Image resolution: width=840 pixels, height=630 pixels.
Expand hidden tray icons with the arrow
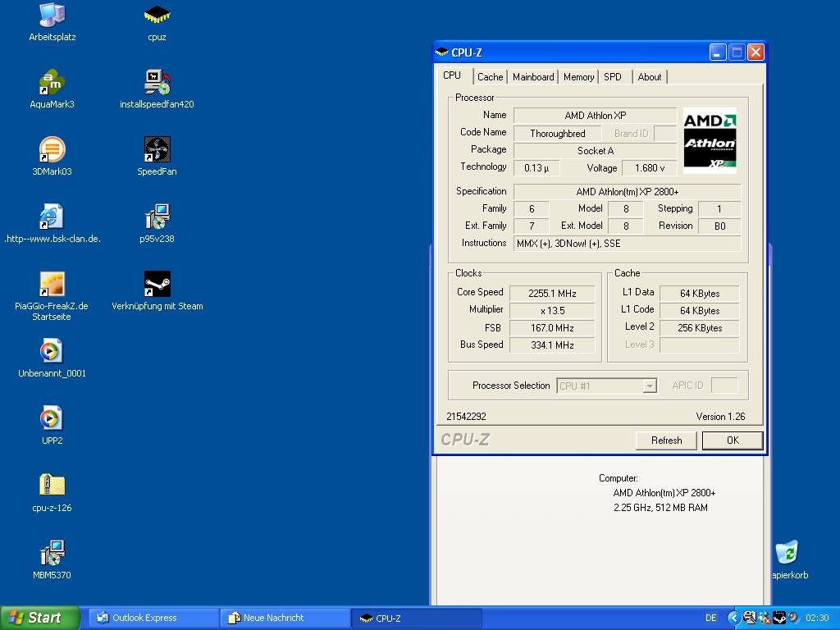(x=734, y=619)
